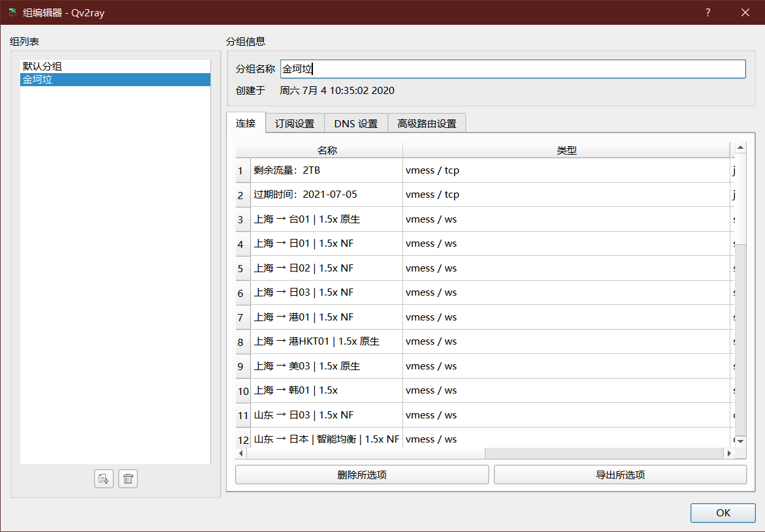Image resolution: width=765 pixels, height=532 pixels.
Task: Click the delete group trash icon
Action: tap(128, 479)
